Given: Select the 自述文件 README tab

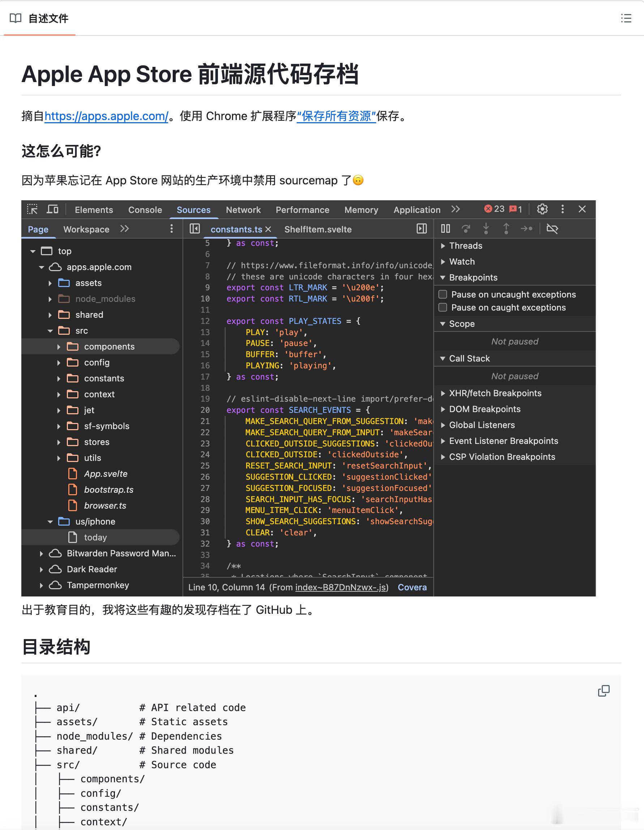Looking at the screenshot, I should [39, 18].
